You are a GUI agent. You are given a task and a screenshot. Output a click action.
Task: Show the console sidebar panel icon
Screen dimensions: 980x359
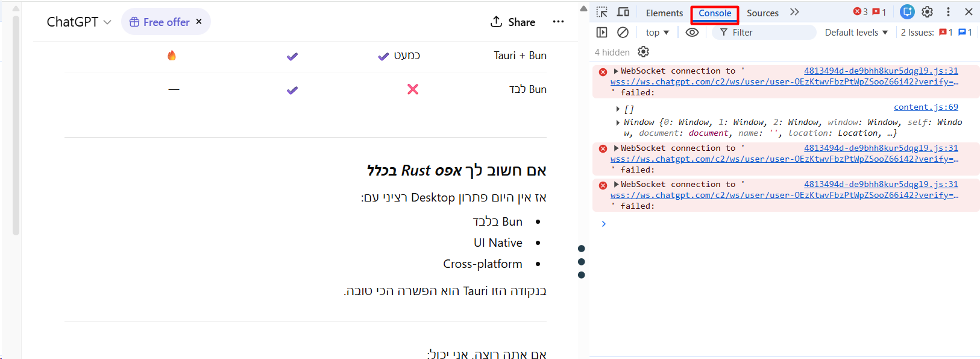(x=602, y=33)
